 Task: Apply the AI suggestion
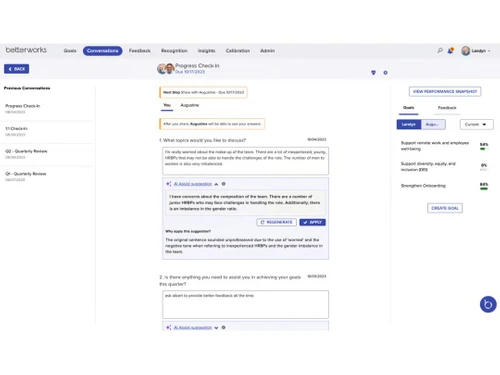tap(312, 222)
